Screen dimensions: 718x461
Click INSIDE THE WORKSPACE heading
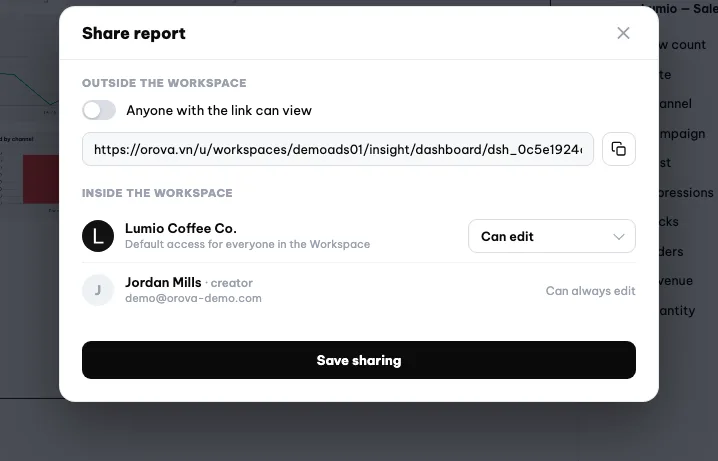click(157, 193)
